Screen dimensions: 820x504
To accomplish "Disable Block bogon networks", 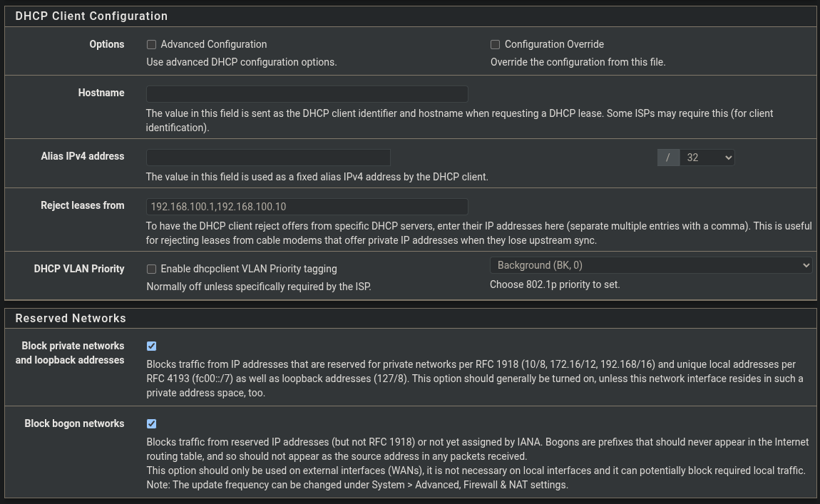I will click(151, 423).
